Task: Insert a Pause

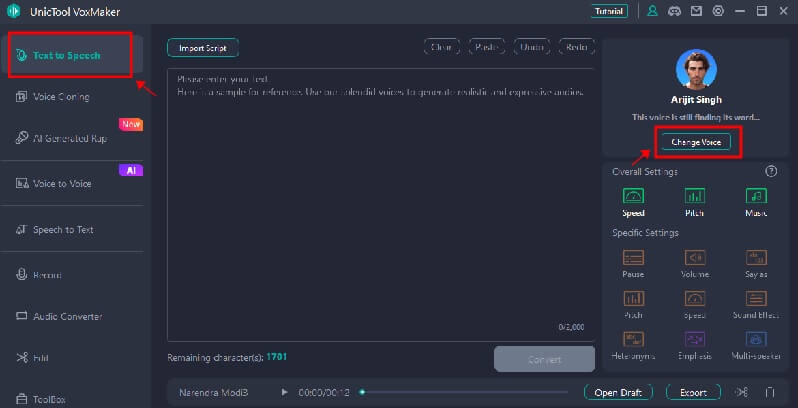Action: (633, 264)
